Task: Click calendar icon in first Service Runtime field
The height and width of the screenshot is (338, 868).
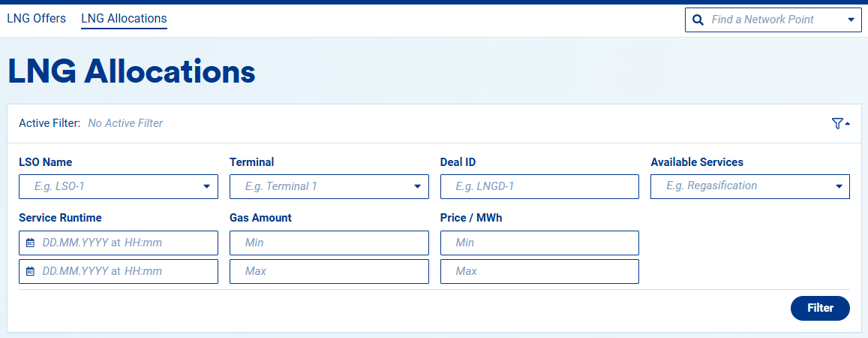Action: 30,243
